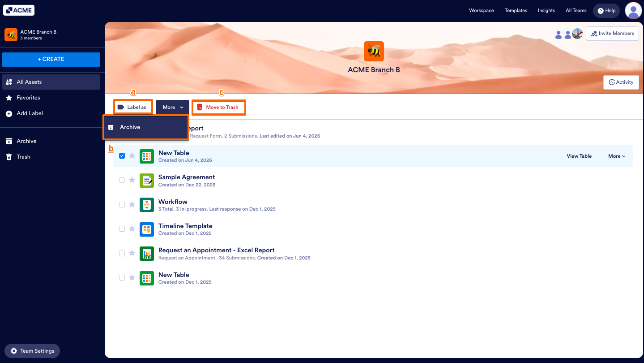
Task: Click the ACME Branch B bee icon in the sidebar
Action: pos(11,35)
